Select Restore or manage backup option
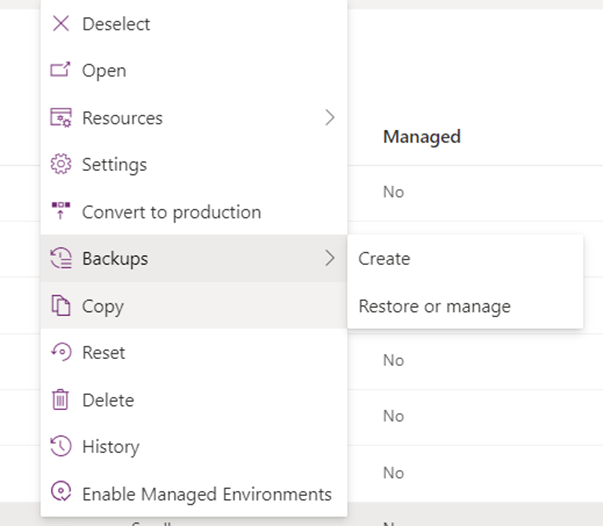Screen dimensions: 603x526 coord(434,306)
